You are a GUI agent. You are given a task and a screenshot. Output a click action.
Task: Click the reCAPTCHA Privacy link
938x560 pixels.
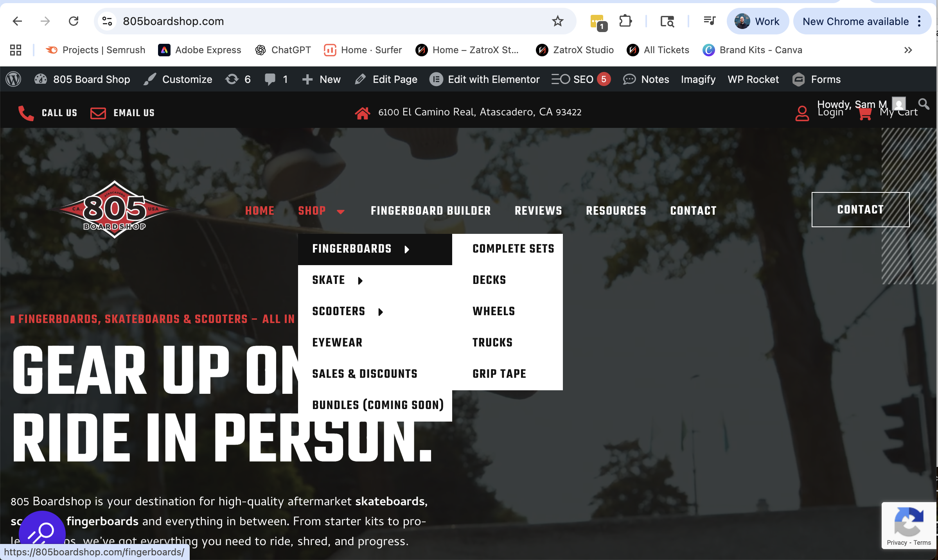tap(897, 542)
